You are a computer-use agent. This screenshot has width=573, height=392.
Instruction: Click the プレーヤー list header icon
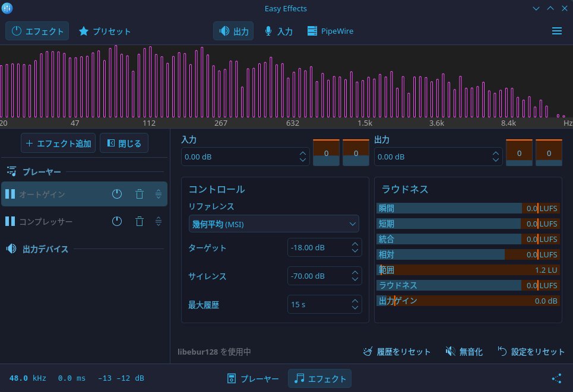click(x=11, y=171)
